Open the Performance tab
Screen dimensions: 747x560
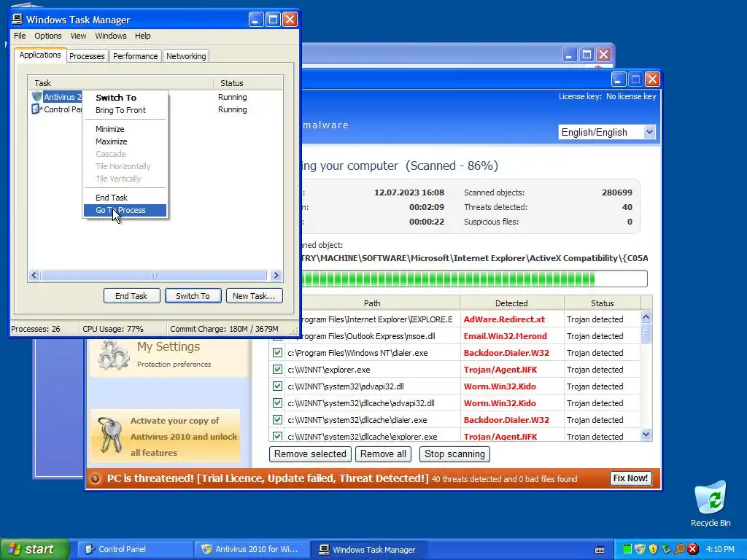click(135, 55)
